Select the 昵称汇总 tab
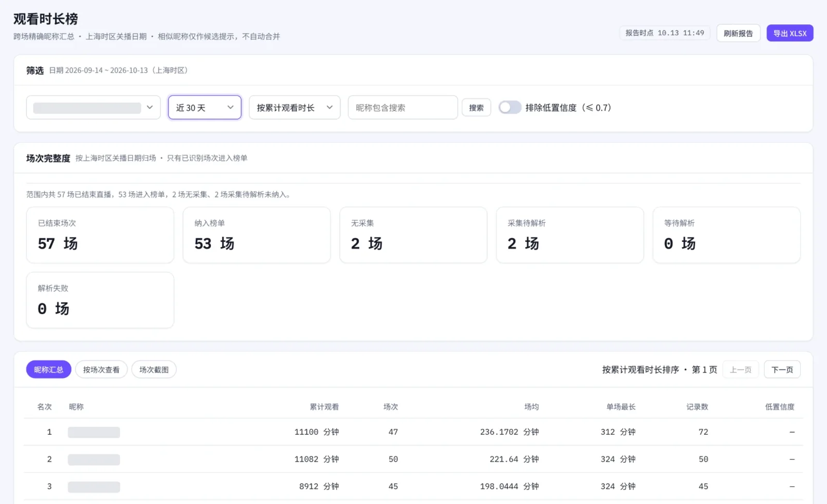 (x=49, y=370)
